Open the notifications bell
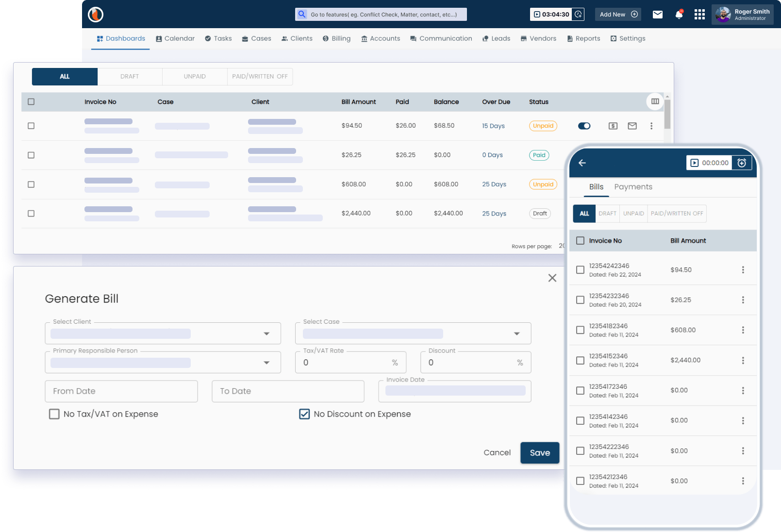 [x=679, y=15]
